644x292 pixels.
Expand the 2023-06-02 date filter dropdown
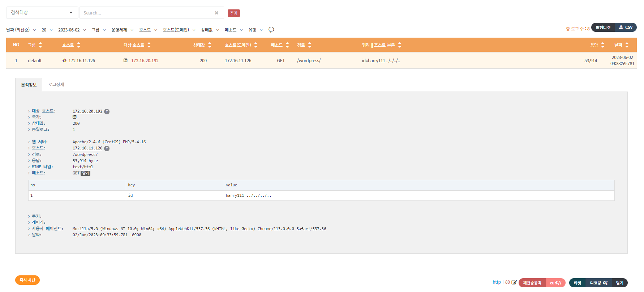click(72, 30)
